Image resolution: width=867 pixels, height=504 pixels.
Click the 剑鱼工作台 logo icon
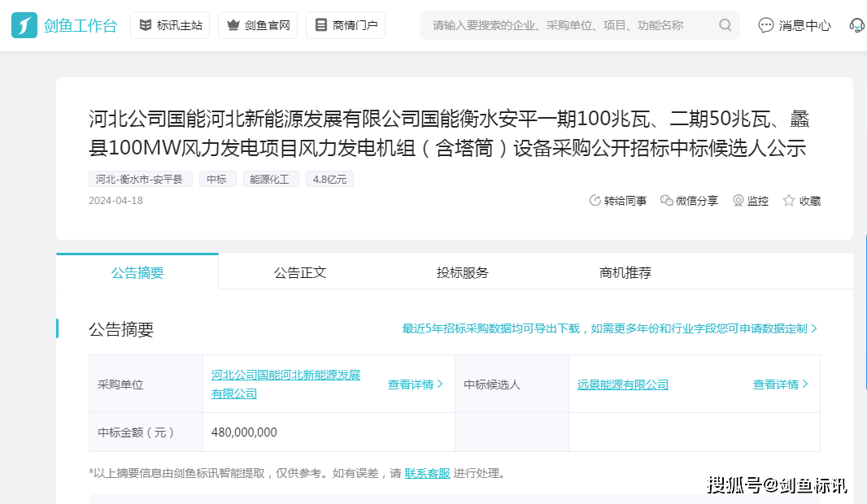(x=24, y=25)
